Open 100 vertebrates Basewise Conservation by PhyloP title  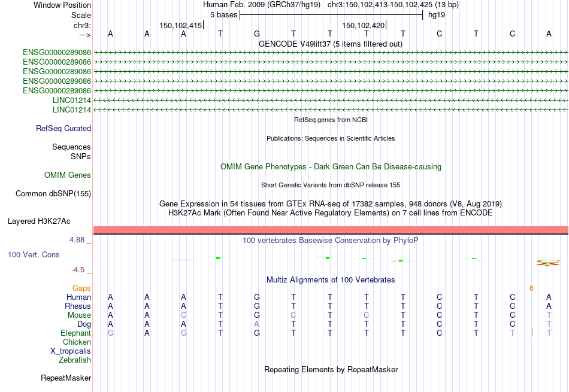(x=331, y=241)
